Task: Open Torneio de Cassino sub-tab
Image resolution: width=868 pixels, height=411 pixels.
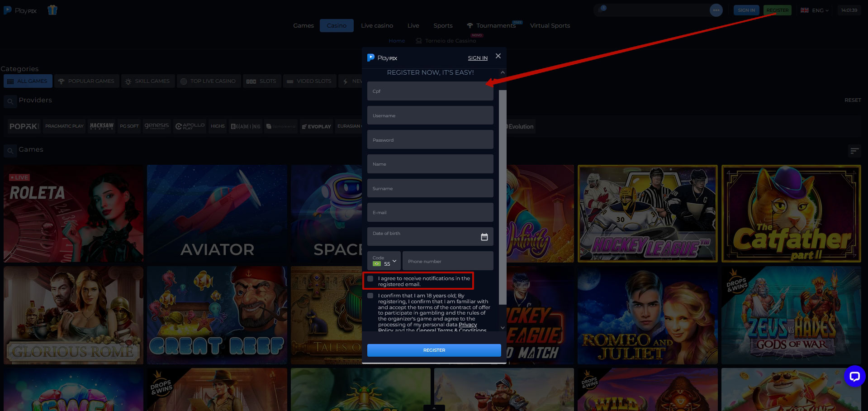Action: pos(446,41)
